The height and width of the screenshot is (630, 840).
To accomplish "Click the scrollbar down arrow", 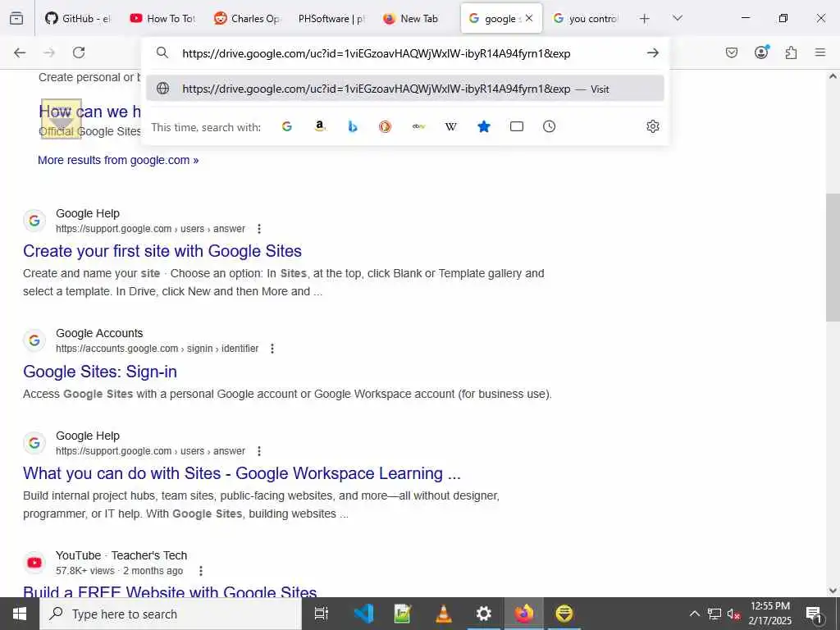I will point(833,591).
